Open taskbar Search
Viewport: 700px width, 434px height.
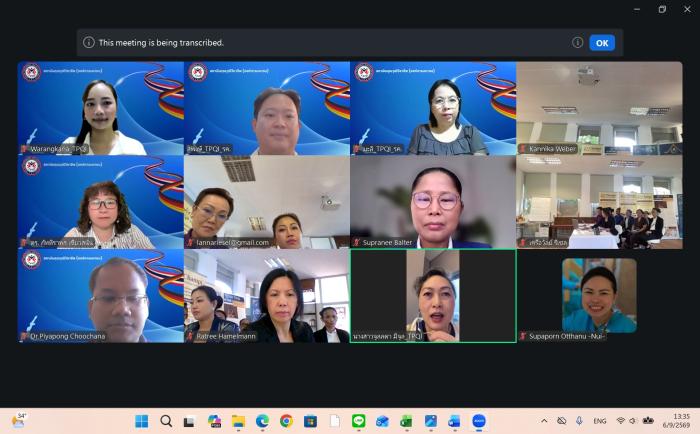(x=166, y=421)
